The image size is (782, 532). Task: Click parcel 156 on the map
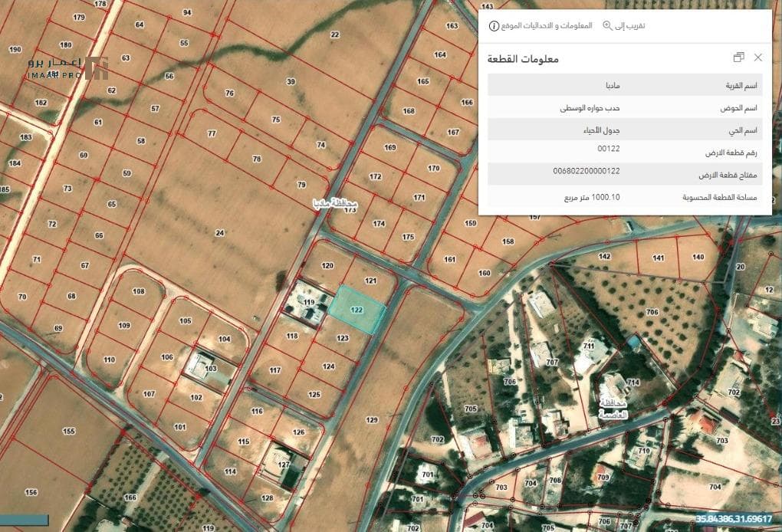click(x=31, y=492)
